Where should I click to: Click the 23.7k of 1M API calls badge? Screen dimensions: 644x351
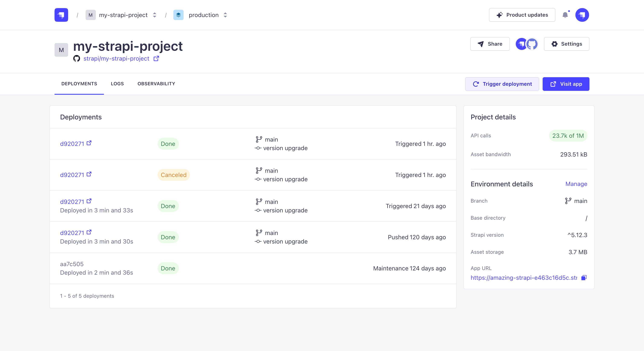tap(568, 136)
